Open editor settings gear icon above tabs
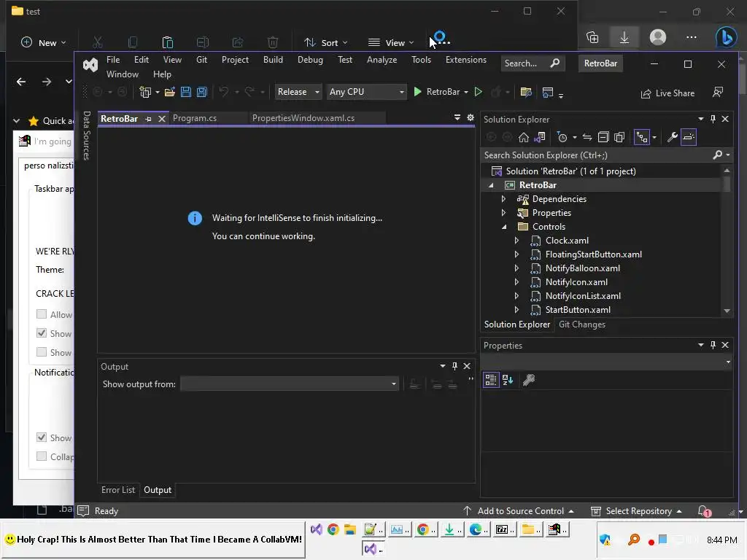This screenshot has width=747, height=560. click(x=471, y=117)
